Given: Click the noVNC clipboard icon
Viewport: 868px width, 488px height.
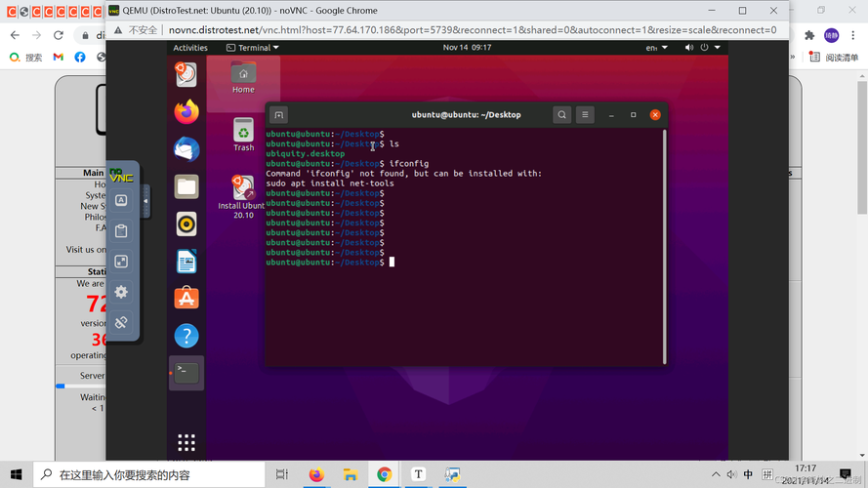Looking at the screenshot, I should click(121, 231).
